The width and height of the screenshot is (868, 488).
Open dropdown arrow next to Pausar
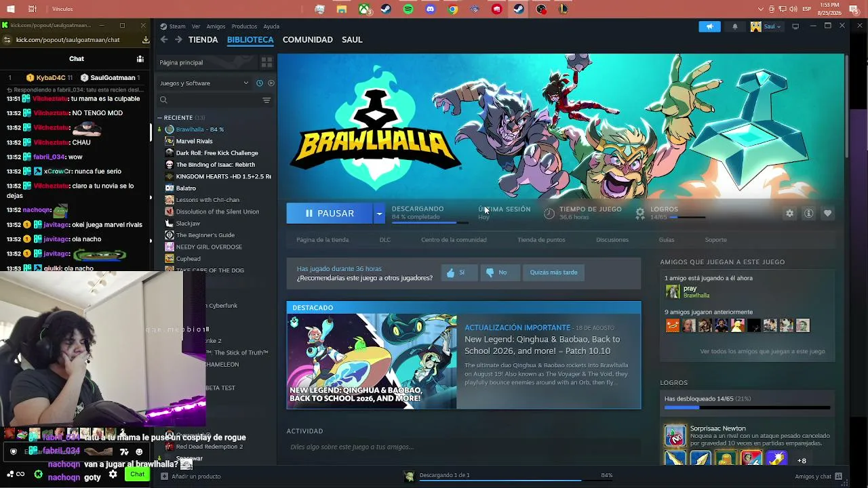379,213
